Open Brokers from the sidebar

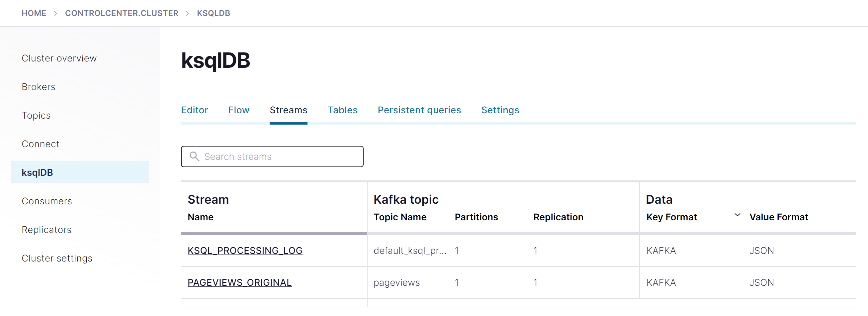click(39, 87)
